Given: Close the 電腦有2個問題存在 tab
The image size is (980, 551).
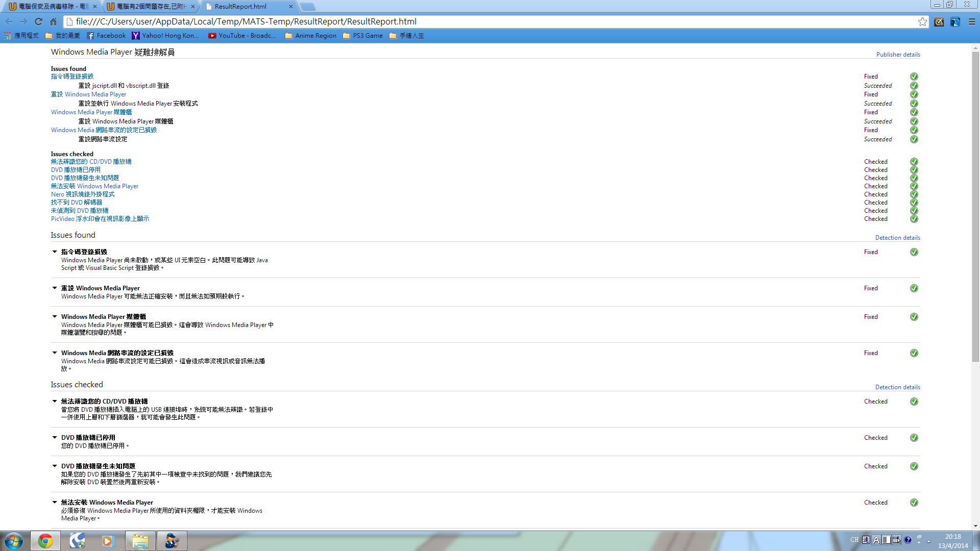Looking at the screenshot, I should coord(193,7).
